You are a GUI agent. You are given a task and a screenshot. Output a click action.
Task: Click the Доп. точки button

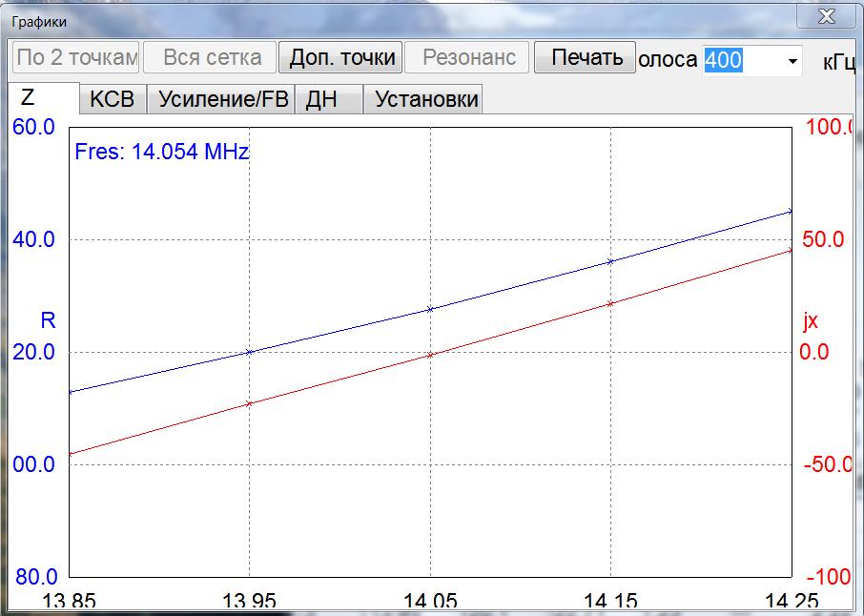[340, 57]
